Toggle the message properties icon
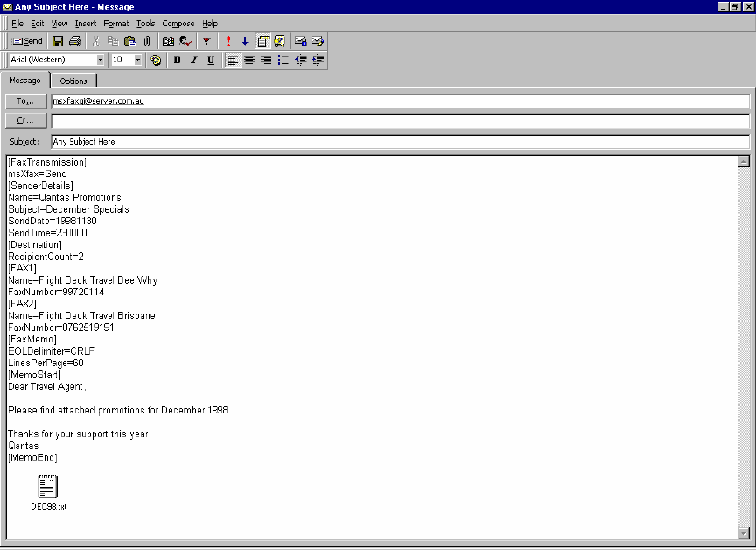The height and width of the screenshot is (550, 756). point(262,41)
